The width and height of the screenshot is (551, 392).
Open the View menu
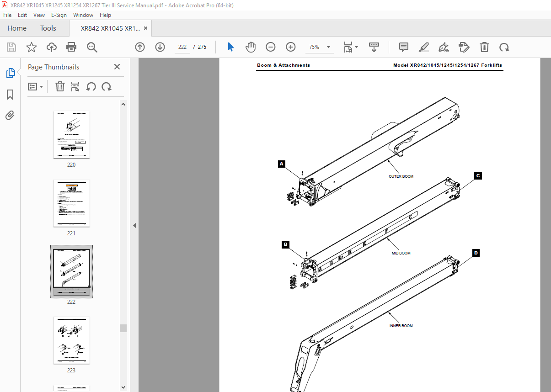39,15
